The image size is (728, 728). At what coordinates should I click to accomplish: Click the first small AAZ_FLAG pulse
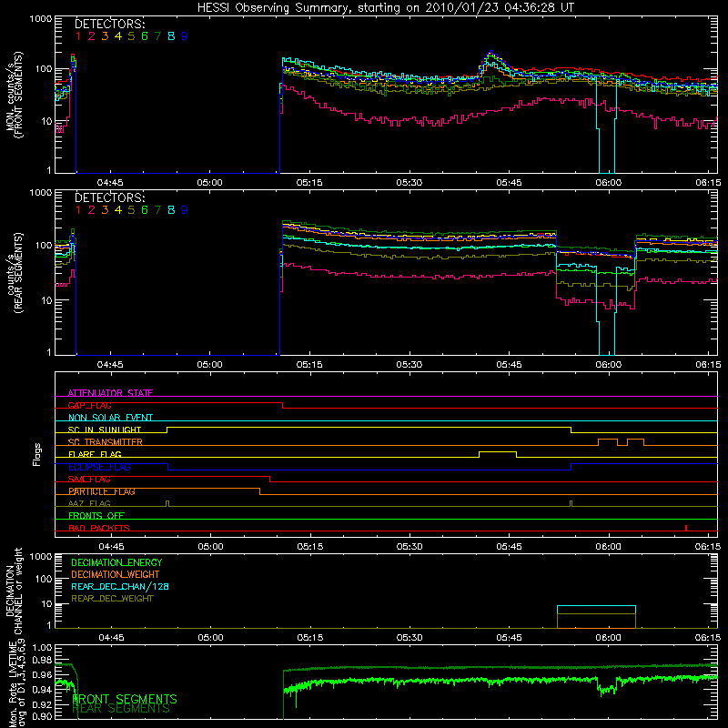tap(167, 504)
